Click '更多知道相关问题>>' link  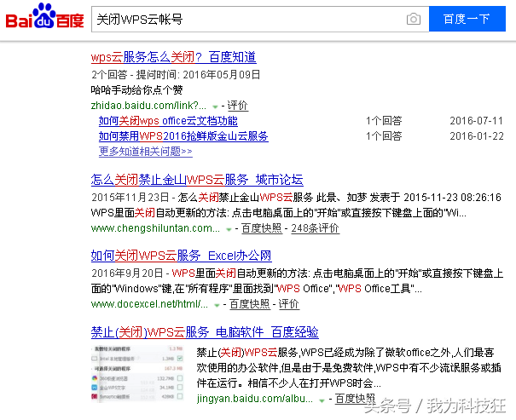(146, 152)
